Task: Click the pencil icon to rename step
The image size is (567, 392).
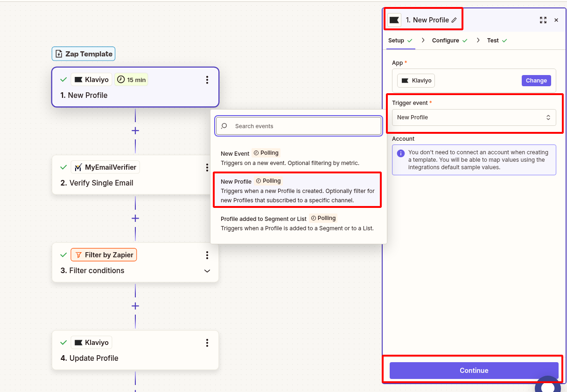Action: pos(454,20)
